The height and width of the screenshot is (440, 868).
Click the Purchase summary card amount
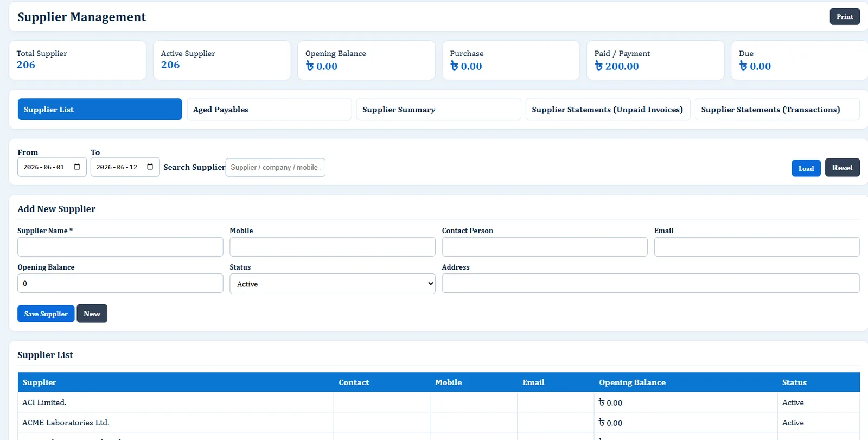tap(466, 66)
